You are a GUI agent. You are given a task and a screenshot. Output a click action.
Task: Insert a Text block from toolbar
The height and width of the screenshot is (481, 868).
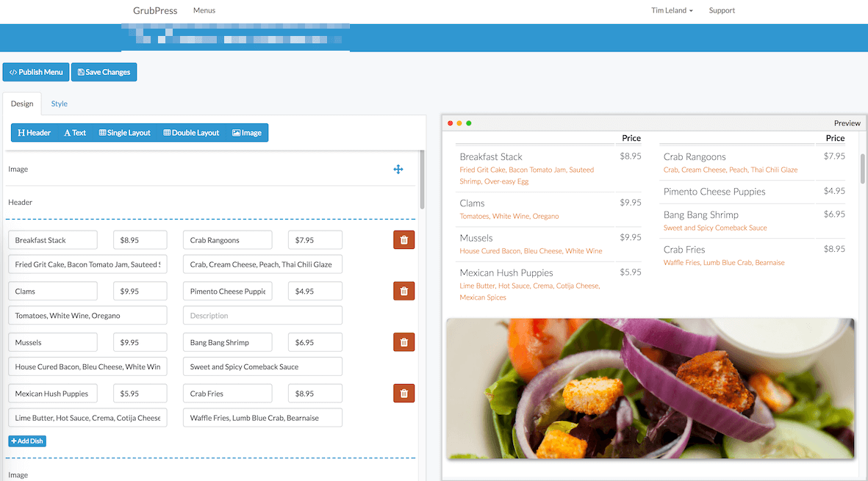pos(75,133)
